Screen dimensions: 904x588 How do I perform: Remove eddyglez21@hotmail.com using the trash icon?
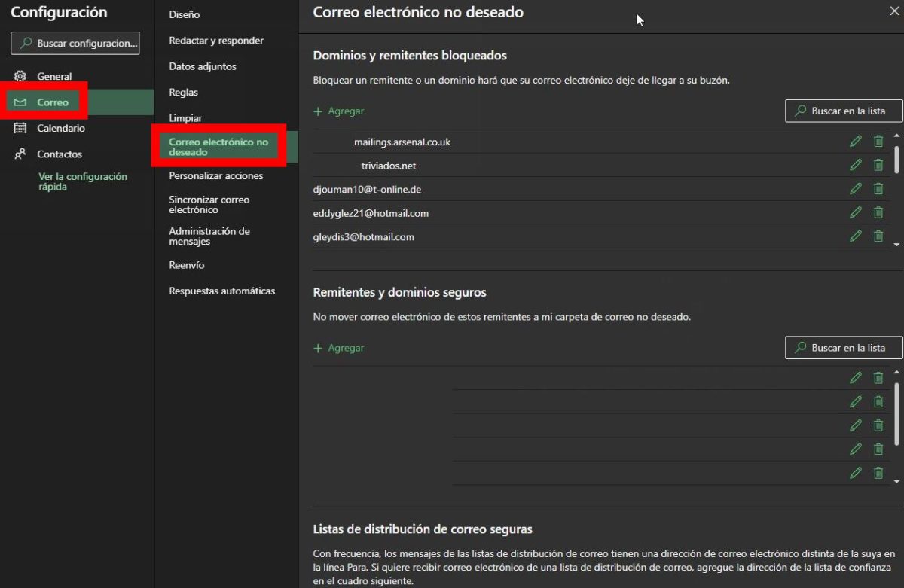pyautogui.click(x=878, y=213)
